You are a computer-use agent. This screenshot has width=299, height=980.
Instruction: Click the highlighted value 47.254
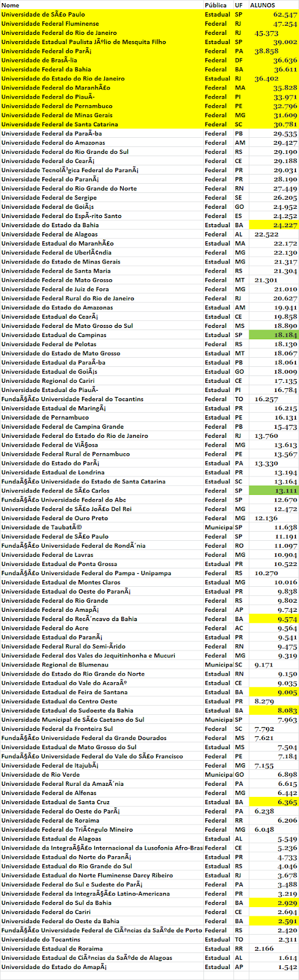pos(285,23)
